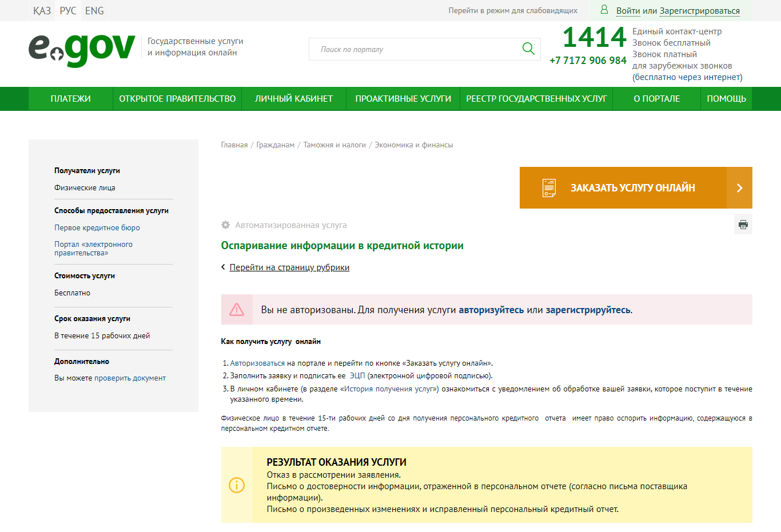
Task: Open История получения услуг link
Action: pos(389,389)
